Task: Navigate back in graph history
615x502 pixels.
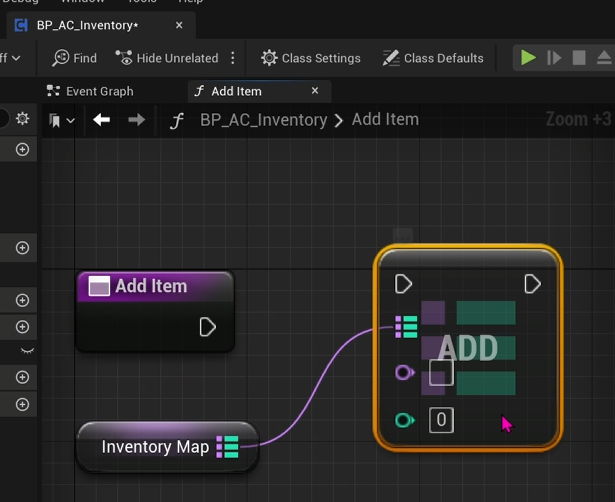Action: tap(102, 120)
